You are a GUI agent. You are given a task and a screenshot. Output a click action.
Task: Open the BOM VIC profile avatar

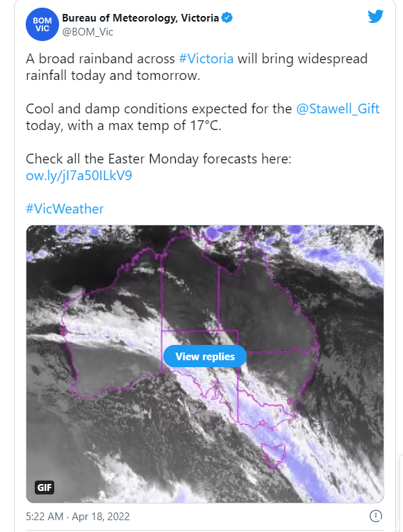click(42, 24)
